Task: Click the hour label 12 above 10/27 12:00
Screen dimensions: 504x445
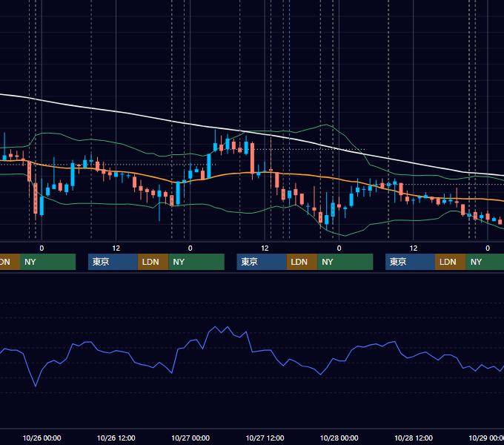Action: (265, 248)
